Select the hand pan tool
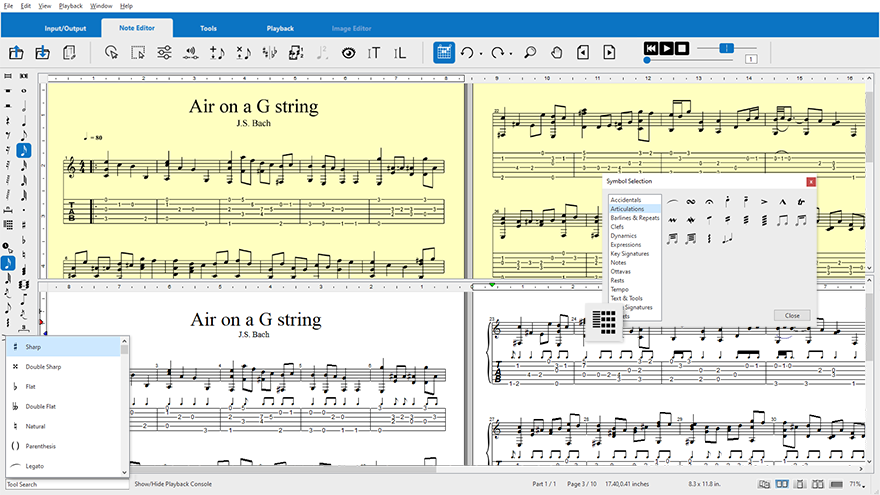 (556, 53)
